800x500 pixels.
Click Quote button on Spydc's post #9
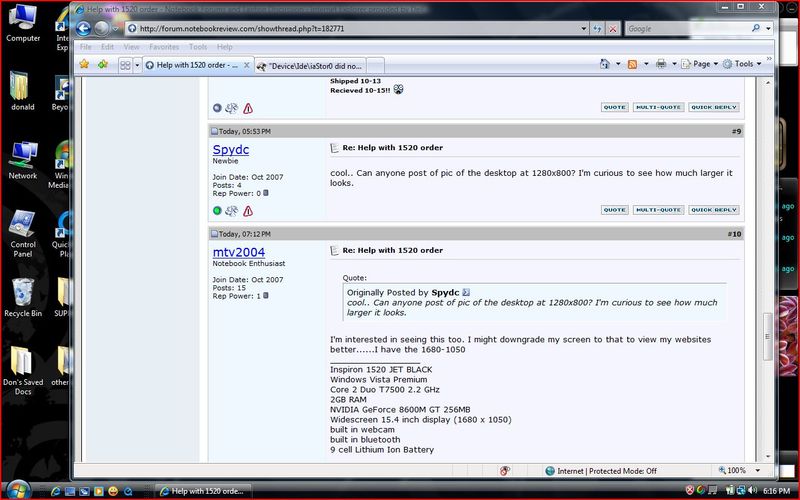(x=615, y=210)
